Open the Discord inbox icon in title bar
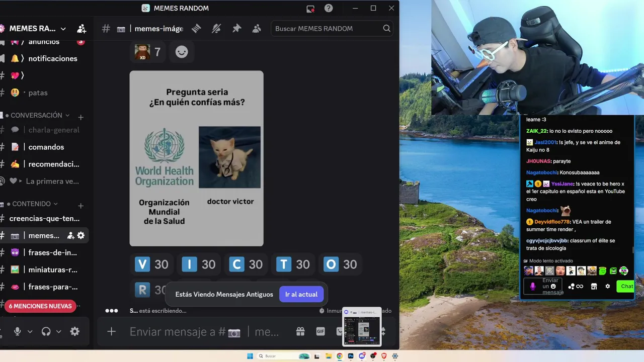The width and height of the screenshot is (644, 362). click(x=310, y=9)
